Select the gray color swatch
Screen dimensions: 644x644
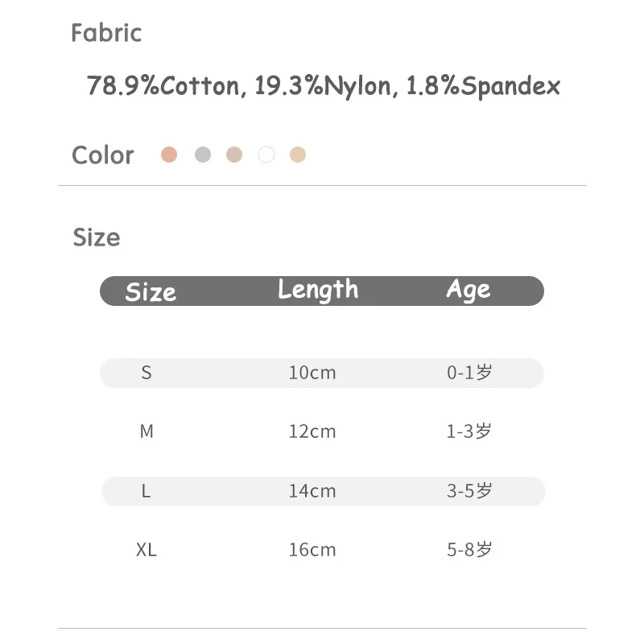tap(203, 155)
